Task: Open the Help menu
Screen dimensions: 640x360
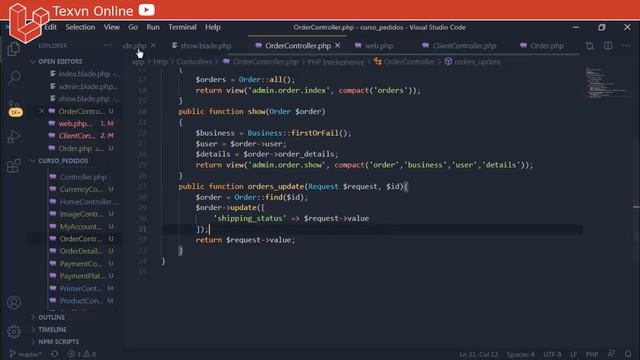Action: pos(213,27)
